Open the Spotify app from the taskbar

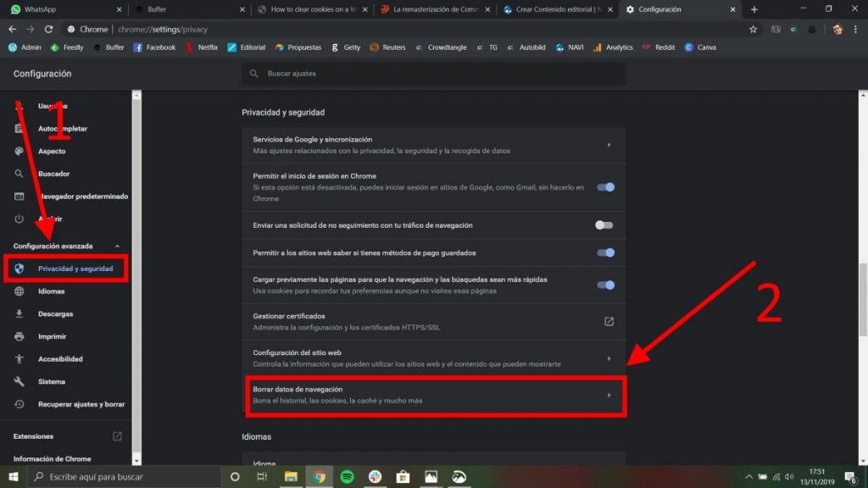347,476
